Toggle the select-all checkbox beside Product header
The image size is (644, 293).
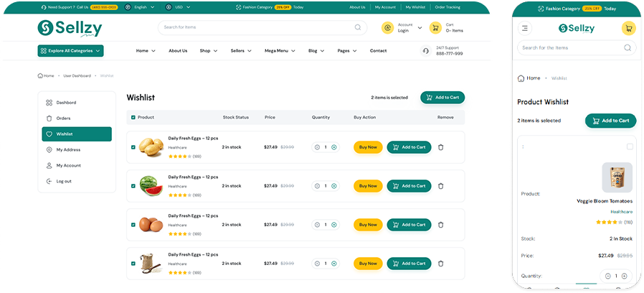pyautogui.click(x=133, y=117)
